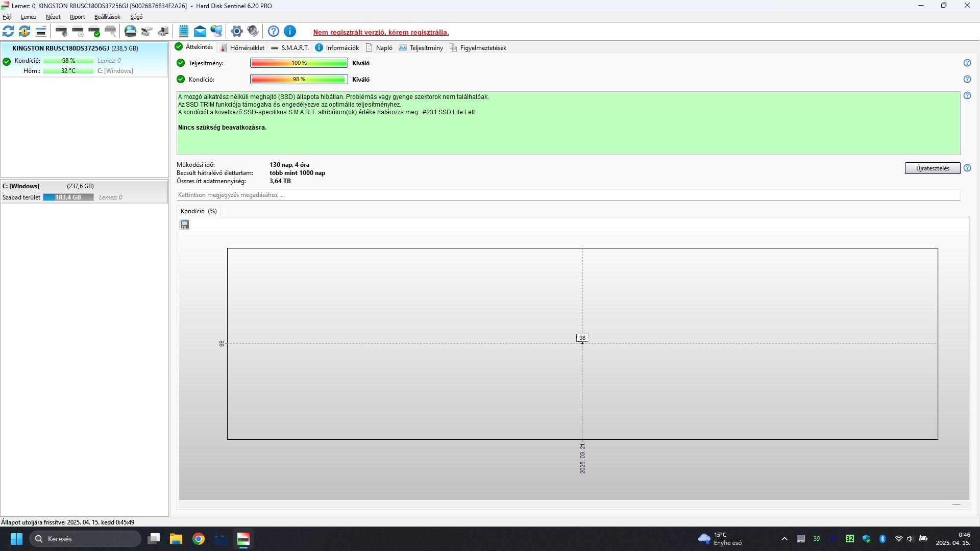The width and height of the screenshot is (980, 551).
Task: Click help icon beside green status text
Action: (x=967, y=95)
